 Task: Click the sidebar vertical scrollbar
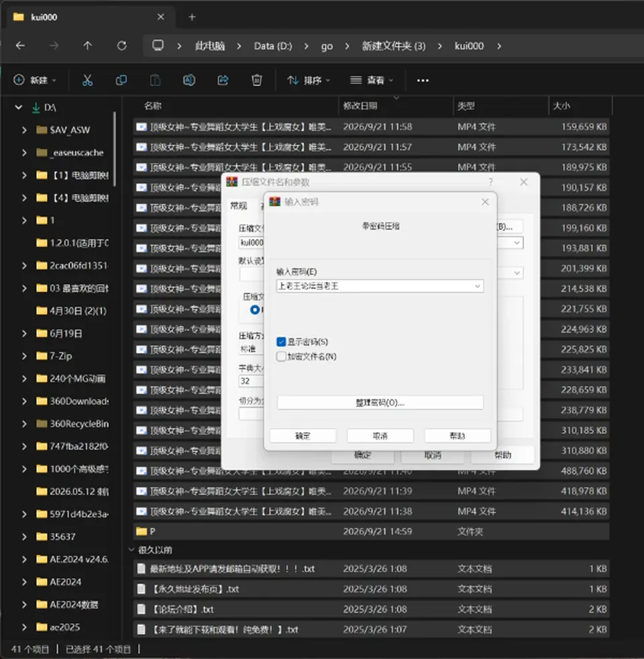coord(114,149)
